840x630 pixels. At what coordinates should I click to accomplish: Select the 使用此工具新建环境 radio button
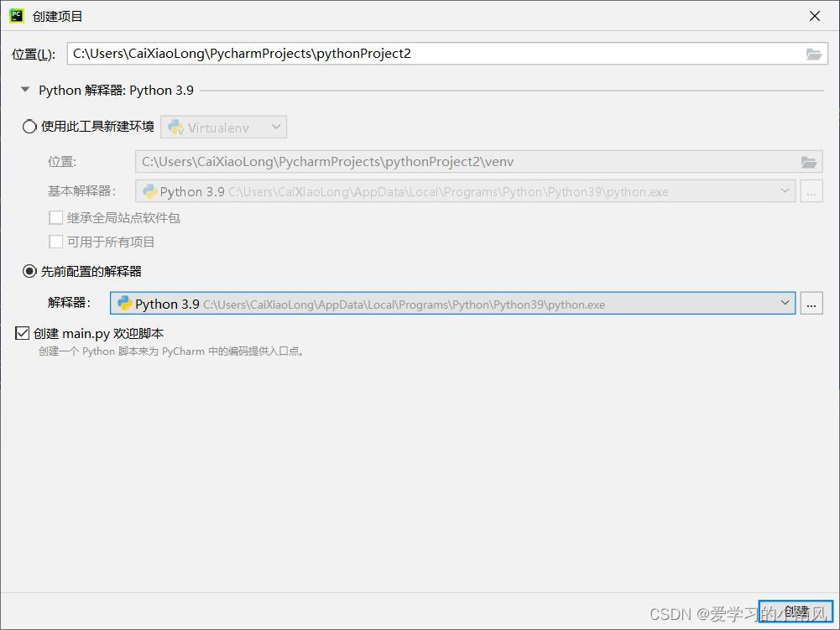click(29, 127)
